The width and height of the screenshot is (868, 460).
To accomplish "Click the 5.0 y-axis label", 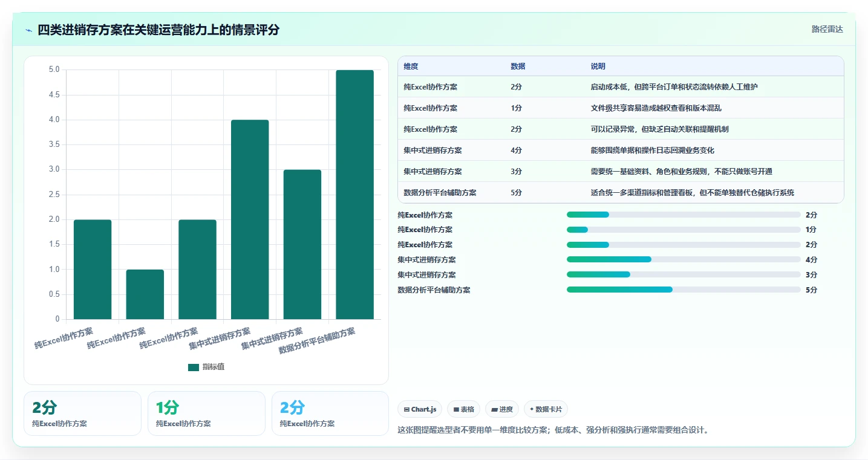I will coord(54,70).
